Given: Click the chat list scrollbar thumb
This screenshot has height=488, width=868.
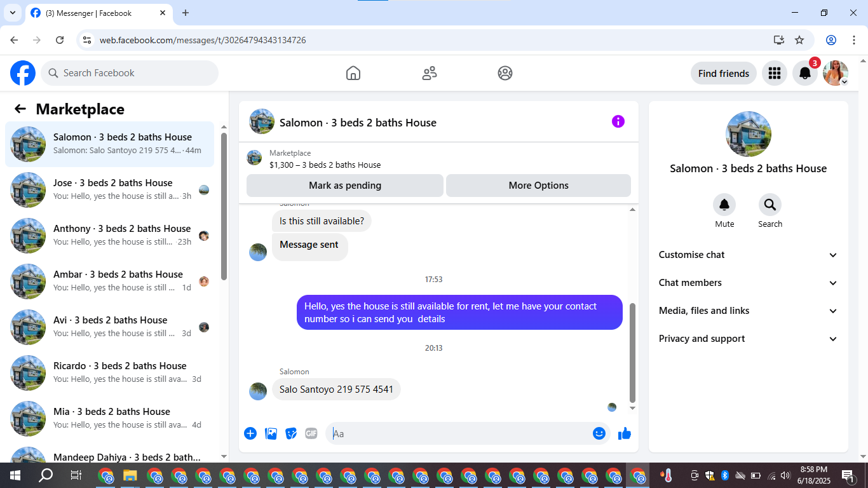Looking at the screenshot, I should pos(224,206).
